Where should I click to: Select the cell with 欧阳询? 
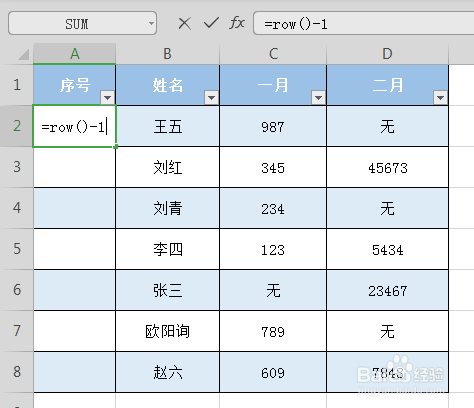click(x=168, y=331)
